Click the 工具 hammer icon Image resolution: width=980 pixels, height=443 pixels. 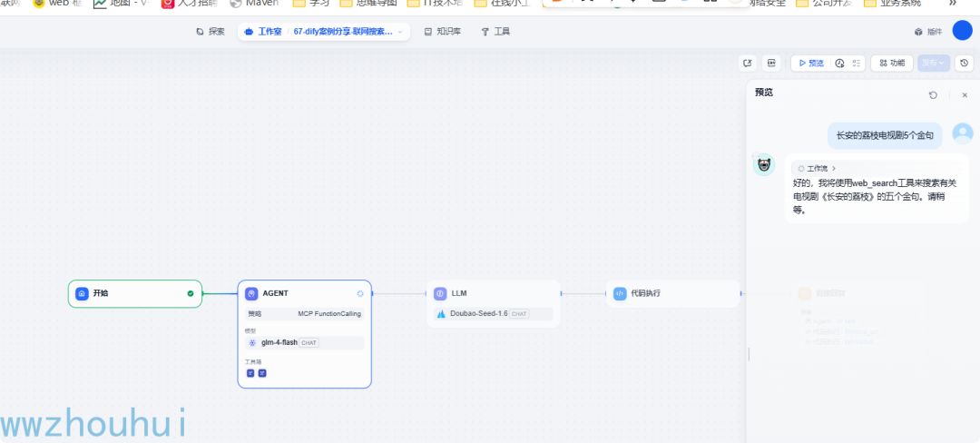coord(485,32)
